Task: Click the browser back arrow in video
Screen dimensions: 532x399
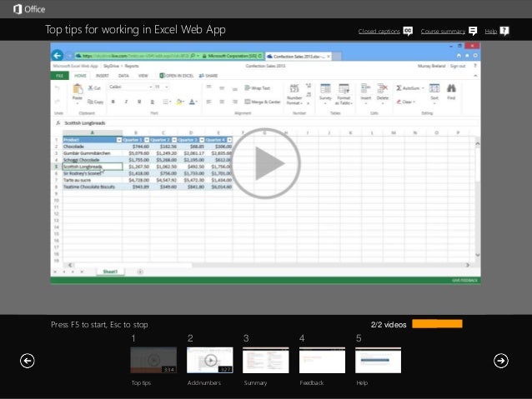Action: [x=58, y=55]
